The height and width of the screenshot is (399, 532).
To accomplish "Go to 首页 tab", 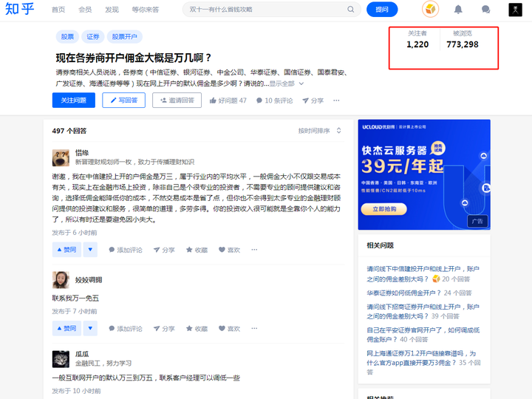I will coord(58,10).
